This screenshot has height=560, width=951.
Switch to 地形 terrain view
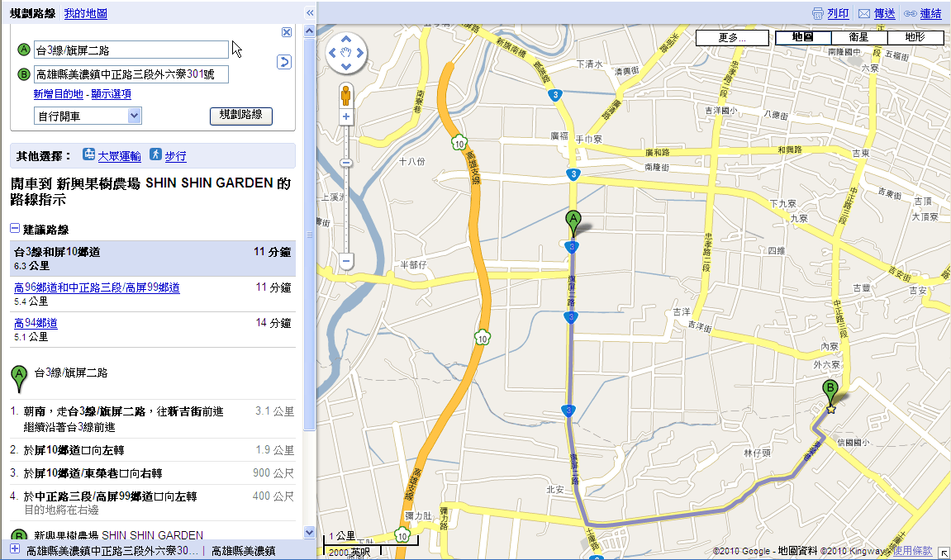point(915,37)
